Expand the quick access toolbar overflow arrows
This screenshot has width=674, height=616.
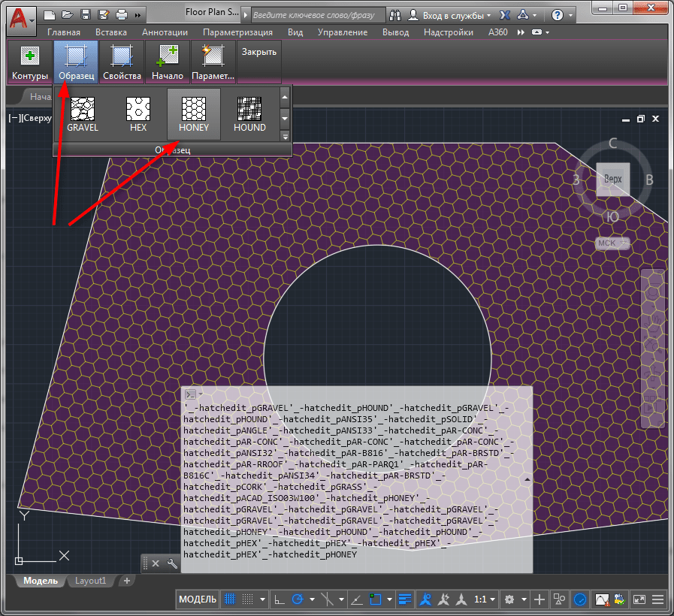click(138, 16)
